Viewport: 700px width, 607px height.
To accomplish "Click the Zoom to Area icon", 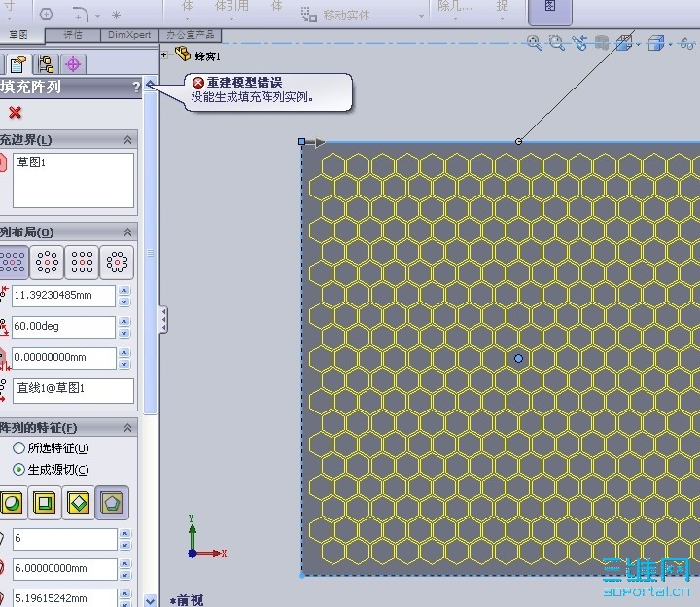I will [x=557, y=43].
